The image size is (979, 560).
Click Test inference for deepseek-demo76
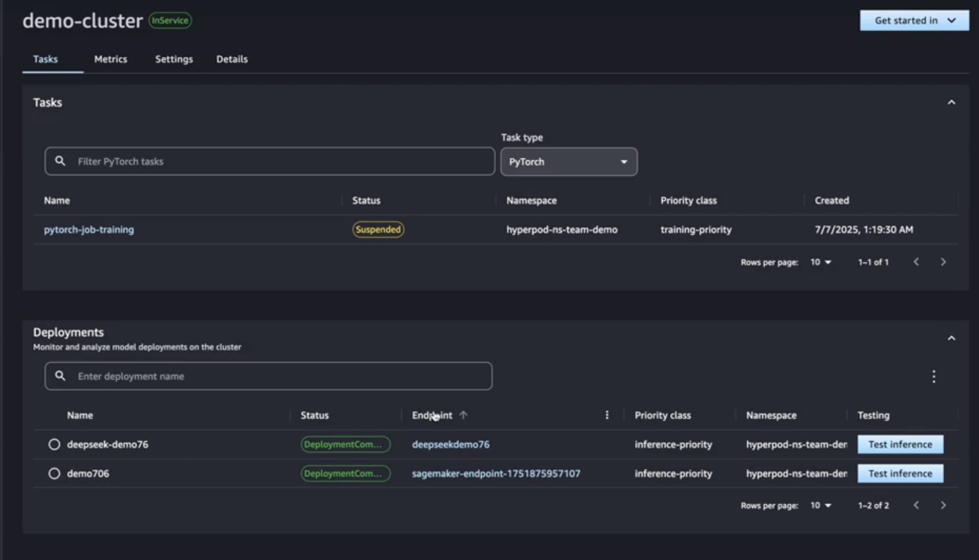pos(900,444)
